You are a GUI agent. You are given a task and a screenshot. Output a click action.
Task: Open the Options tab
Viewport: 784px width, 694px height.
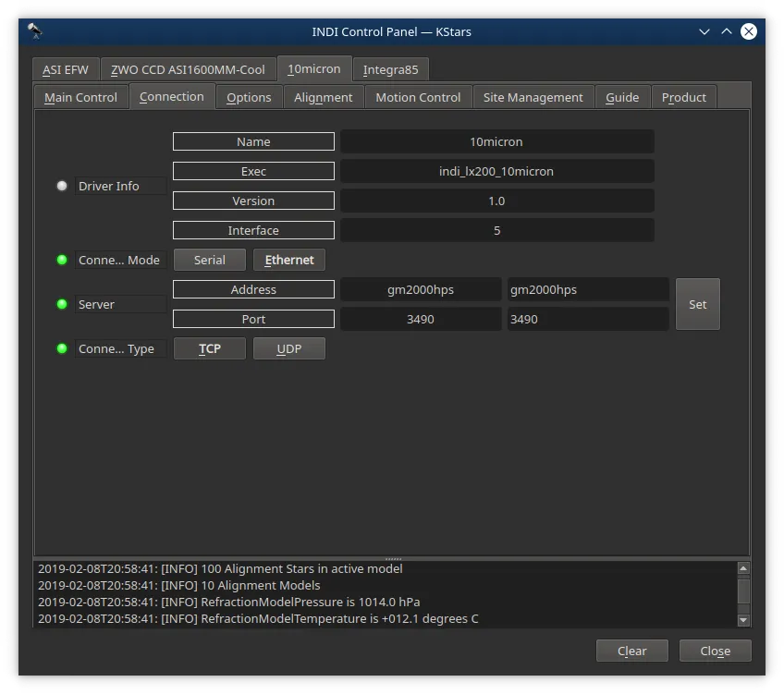(x=249, y=97)
